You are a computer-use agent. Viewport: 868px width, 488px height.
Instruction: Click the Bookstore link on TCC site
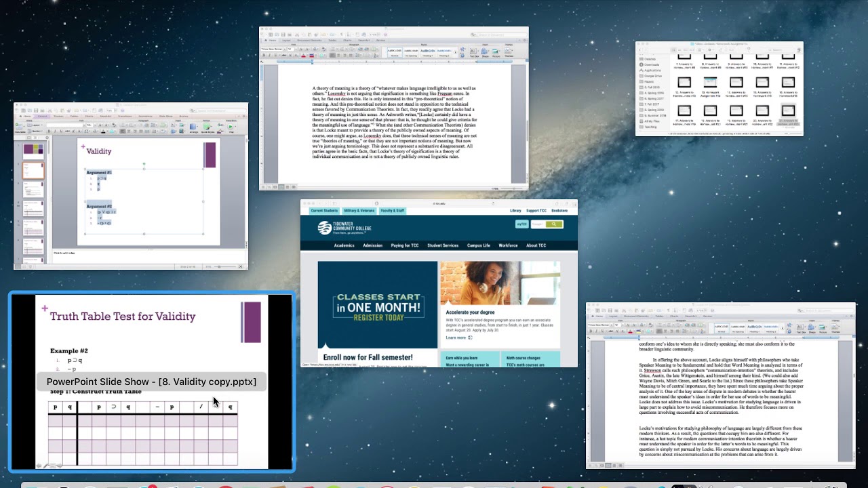[559, 211]
